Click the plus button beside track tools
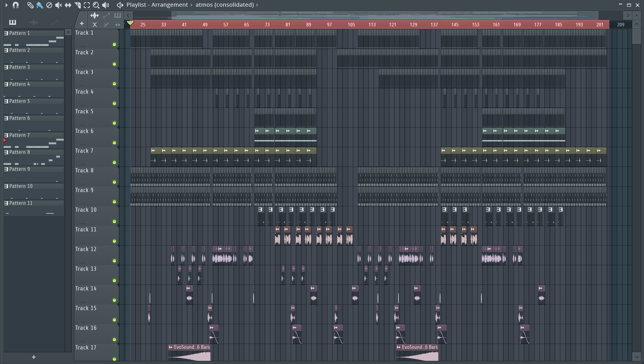644x364 pixels. click(81, 24)
